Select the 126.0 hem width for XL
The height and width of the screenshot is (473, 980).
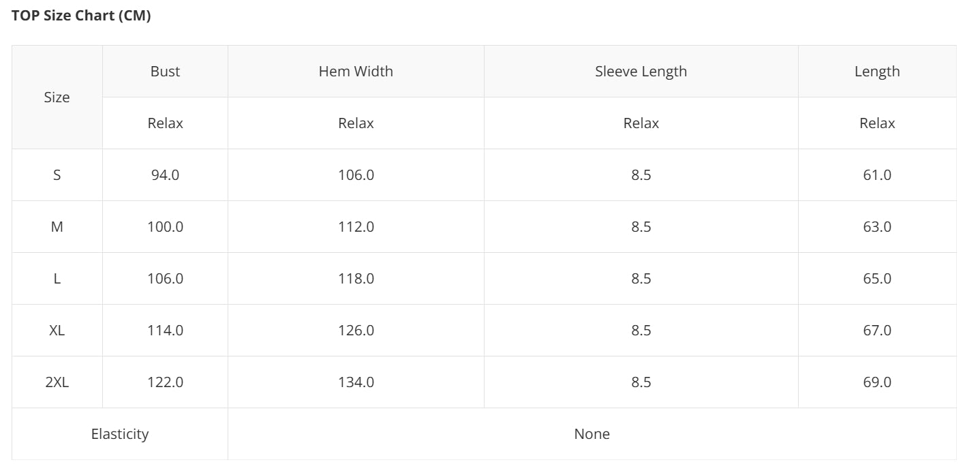(356, 331)
